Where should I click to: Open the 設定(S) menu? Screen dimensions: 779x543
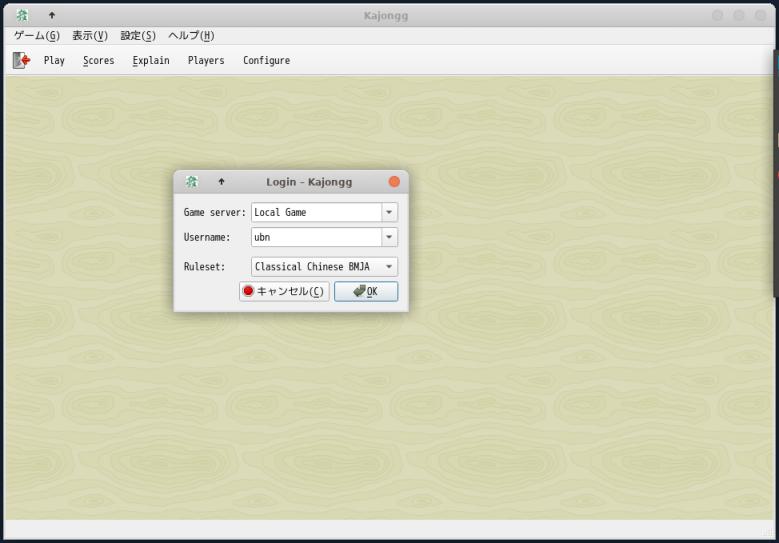click(x=138, y=36)
